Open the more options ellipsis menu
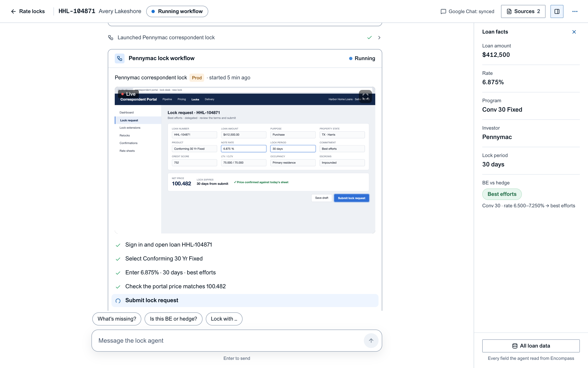 [x=575, y=11]
